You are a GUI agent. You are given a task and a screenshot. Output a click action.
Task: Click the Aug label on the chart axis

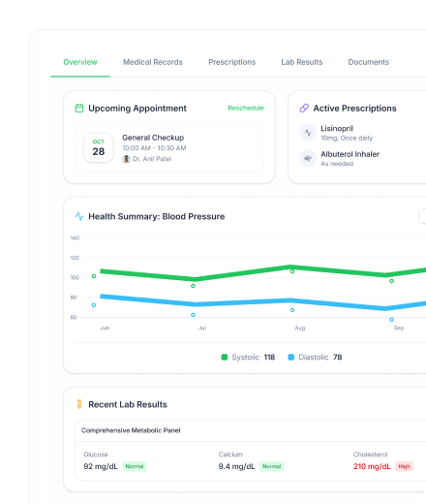point(300,328)
